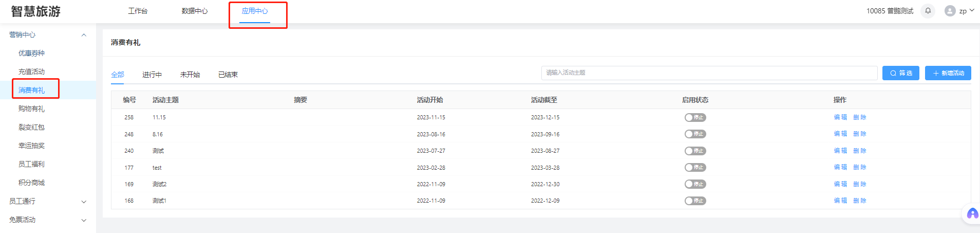Enable the status switch for activity 240
Screen dimensions: 980x233
[695, 151]
